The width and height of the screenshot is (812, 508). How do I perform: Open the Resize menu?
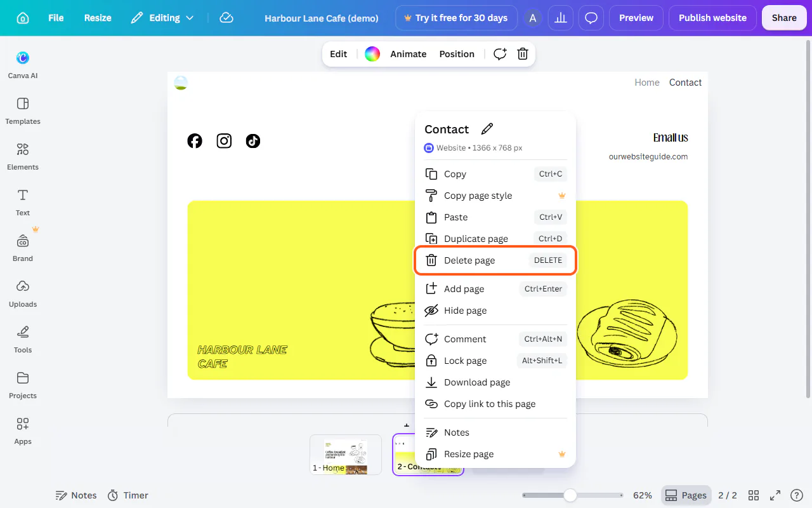click(x=98, y=18)
